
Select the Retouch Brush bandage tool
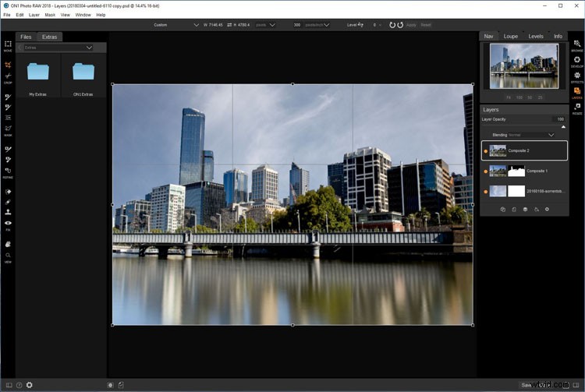(8, 202)
